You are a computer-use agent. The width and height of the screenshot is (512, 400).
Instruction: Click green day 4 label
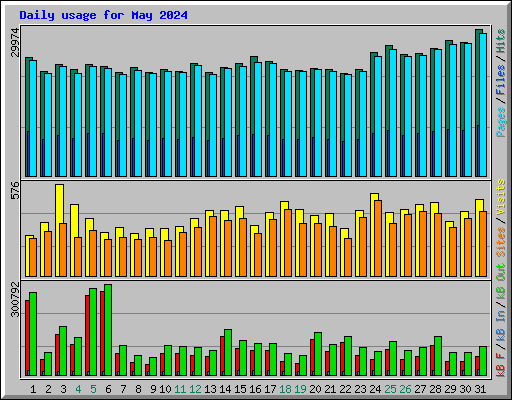click(78, 389)
